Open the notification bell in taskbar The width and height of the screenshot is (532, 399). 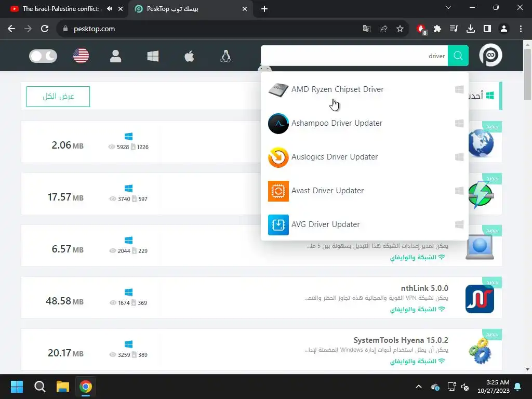point(518,387)
